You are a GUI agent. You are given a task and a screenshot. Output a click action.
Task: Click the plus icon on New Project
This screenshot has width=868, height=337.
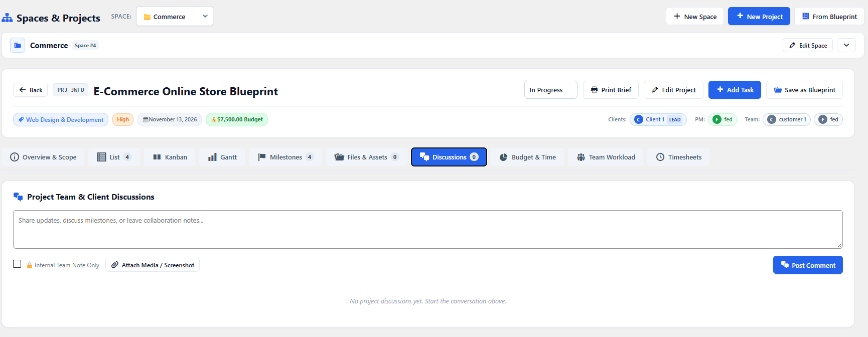point(740,16)
